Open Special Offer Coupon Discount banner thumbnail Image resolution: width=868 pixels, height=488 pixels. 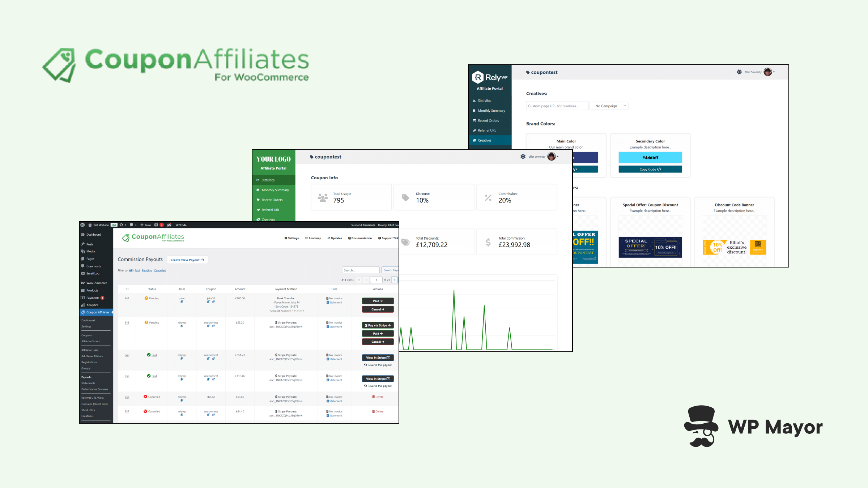(x=650, y=247)
